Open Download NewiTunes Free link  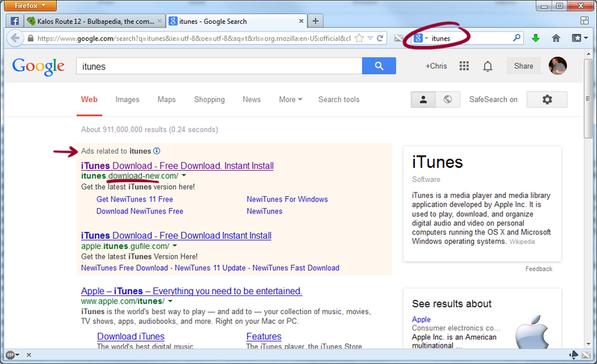[x=140, y=211]
